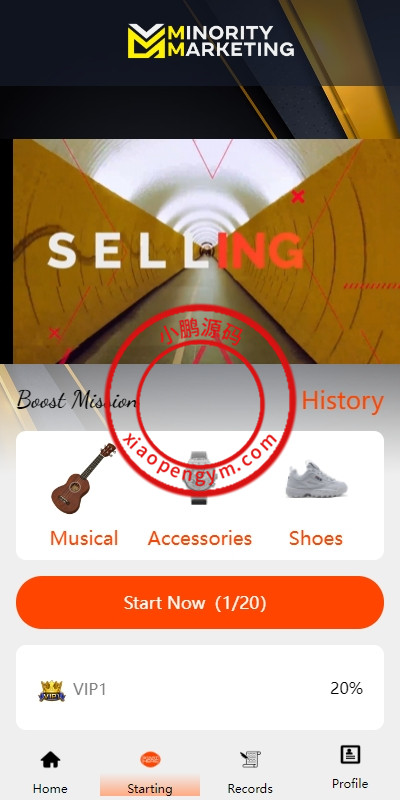The height and width of the screenshot is (800, 400).
Task: Click the Boost Mission heading
Action: click(77, 400)
